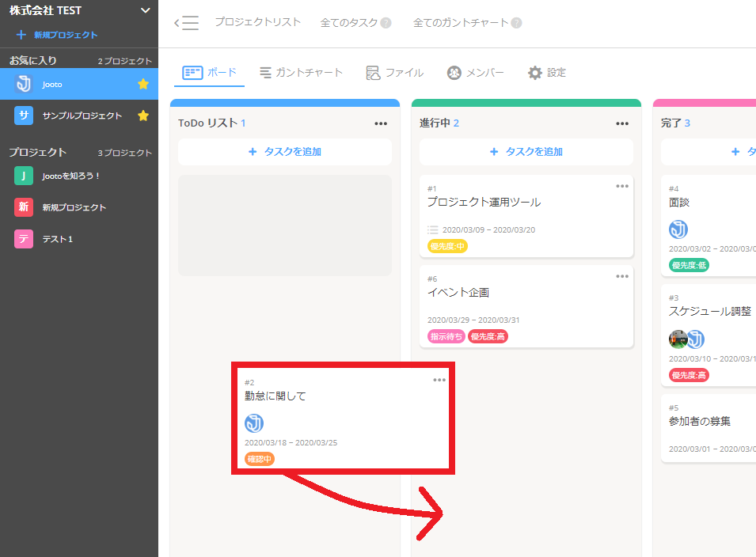Click the help icon beside 全てのガントチャート
Viewport: 756px width, 557px height.
[x=516, y=23]
